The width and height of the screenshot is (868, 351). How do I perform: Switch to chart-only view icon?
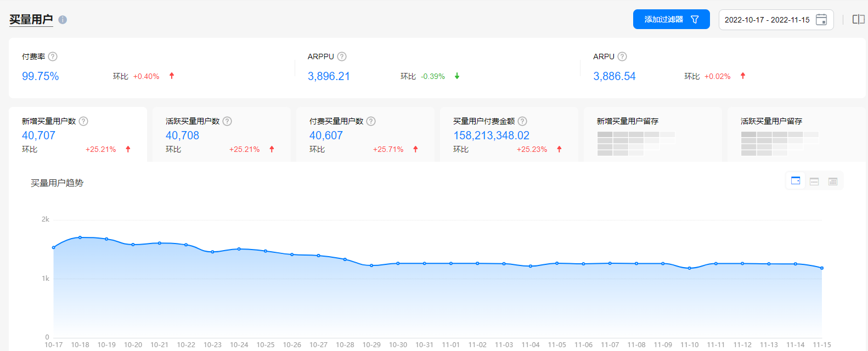[x=796, y=180]
